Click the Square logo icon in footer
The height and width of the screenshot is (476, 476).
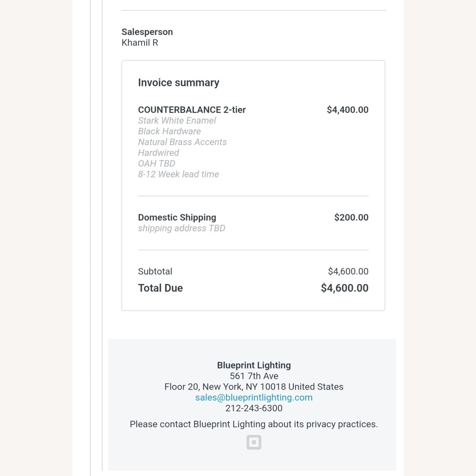point(254,442)
